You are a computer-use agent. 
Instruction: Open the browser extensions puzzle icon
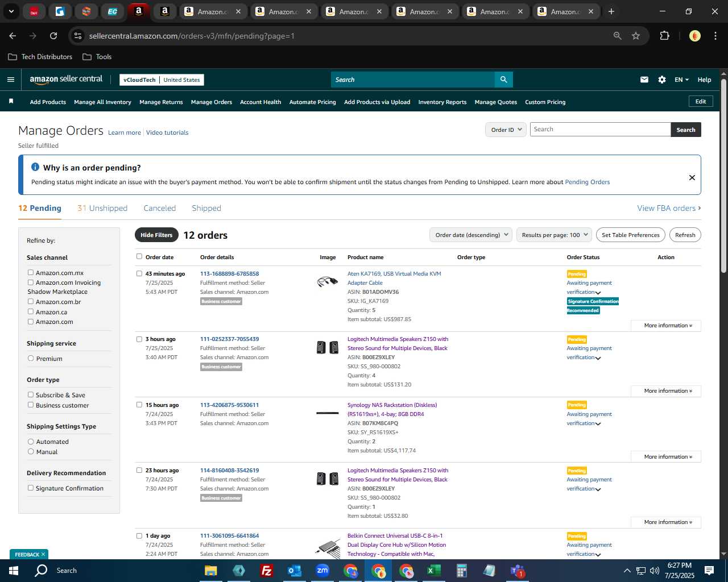tap(664, 36)
